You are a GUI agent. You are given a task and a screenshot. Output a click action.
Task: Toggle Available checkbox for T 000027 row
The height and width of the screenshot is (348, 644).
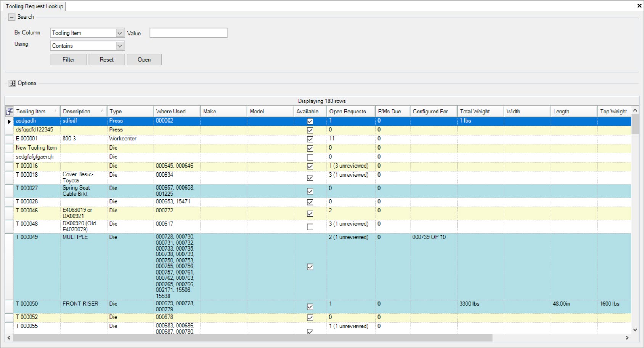pos(310,191)
